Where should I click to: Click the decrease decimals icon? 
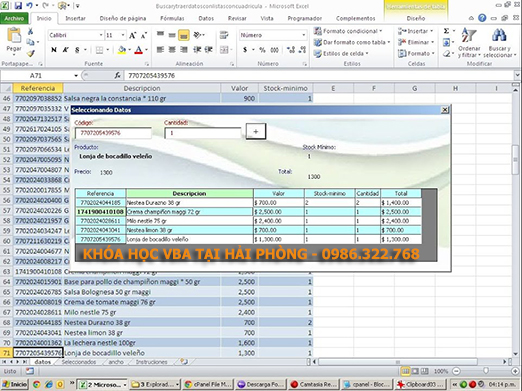(x=302, y=50)
